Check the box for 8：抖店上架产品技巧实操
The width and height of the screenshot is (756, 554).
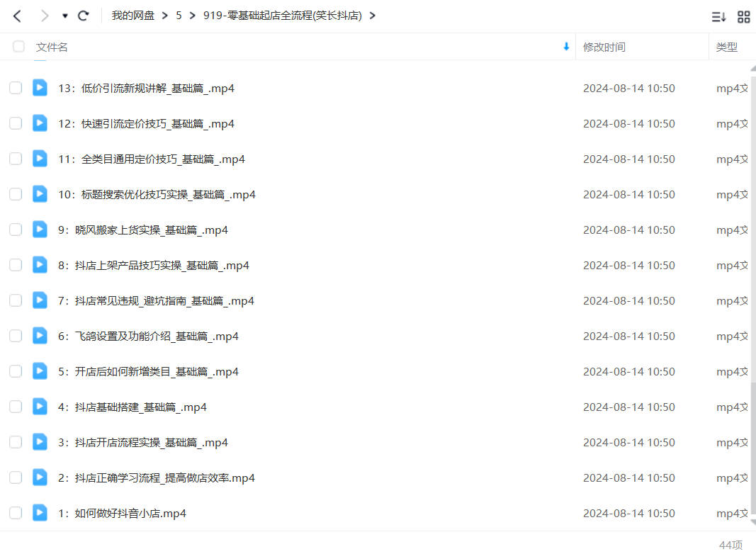pyautogui.click(x=16, y=265)
